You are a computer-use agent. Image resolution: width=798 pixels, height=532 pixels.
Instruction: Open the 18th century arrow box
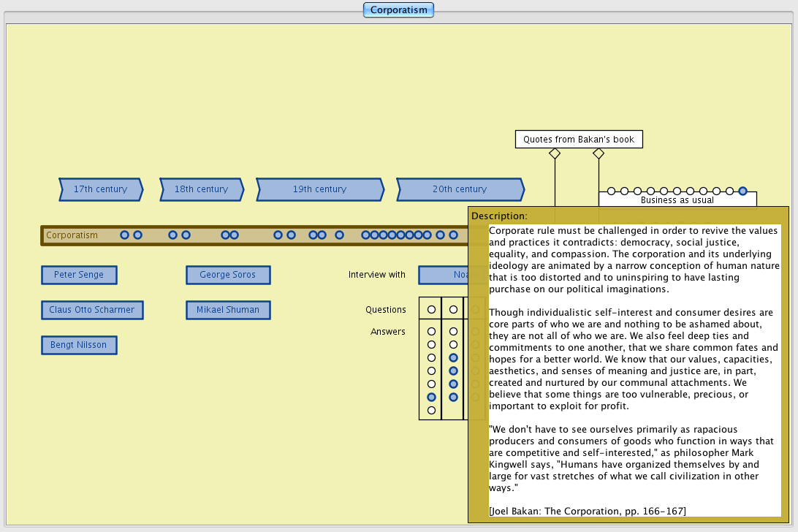[x=202, y=189]
